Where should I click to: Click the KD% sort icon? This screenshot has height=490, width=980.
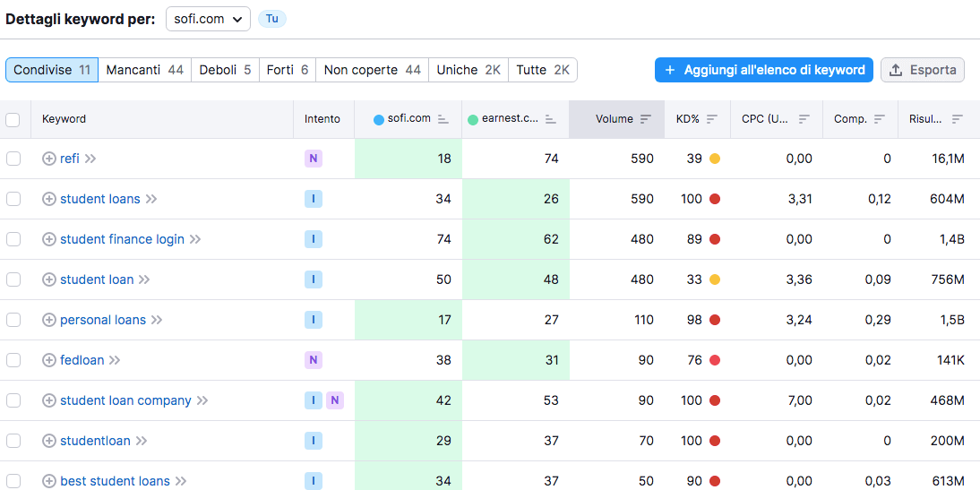[x=712, y=119]
